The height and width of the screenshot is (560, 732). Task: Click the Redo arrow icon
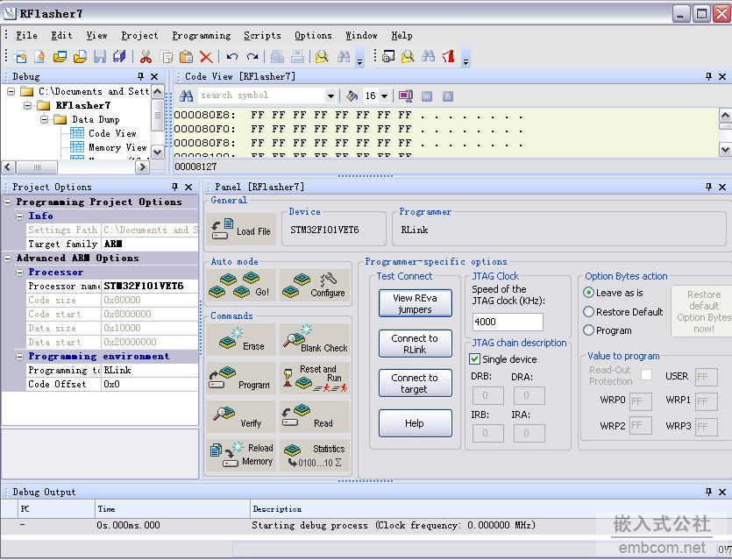pyautogui.click(x=252, y=57)
